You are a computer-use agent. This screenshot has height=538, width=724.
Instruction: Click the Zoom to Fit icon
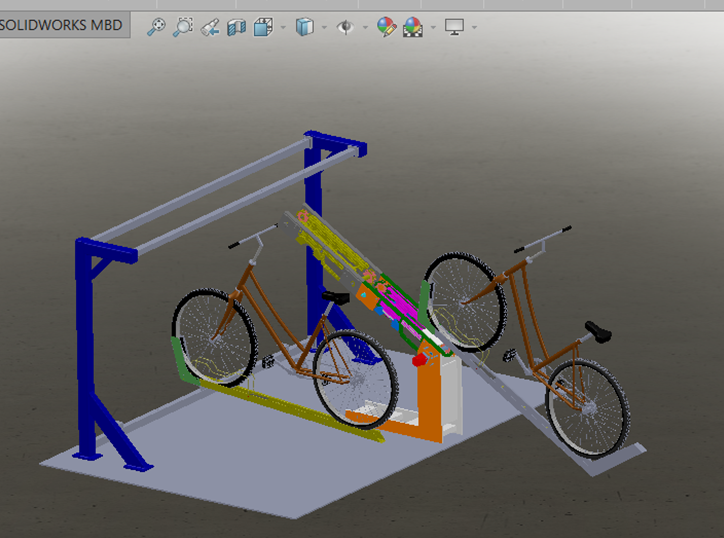click(x=157, y=27)
